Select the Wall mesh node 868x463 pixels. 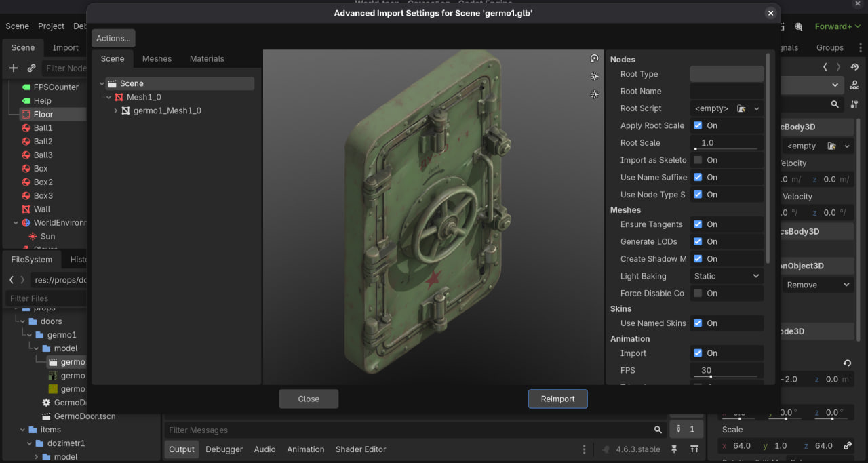pos(42,209)
